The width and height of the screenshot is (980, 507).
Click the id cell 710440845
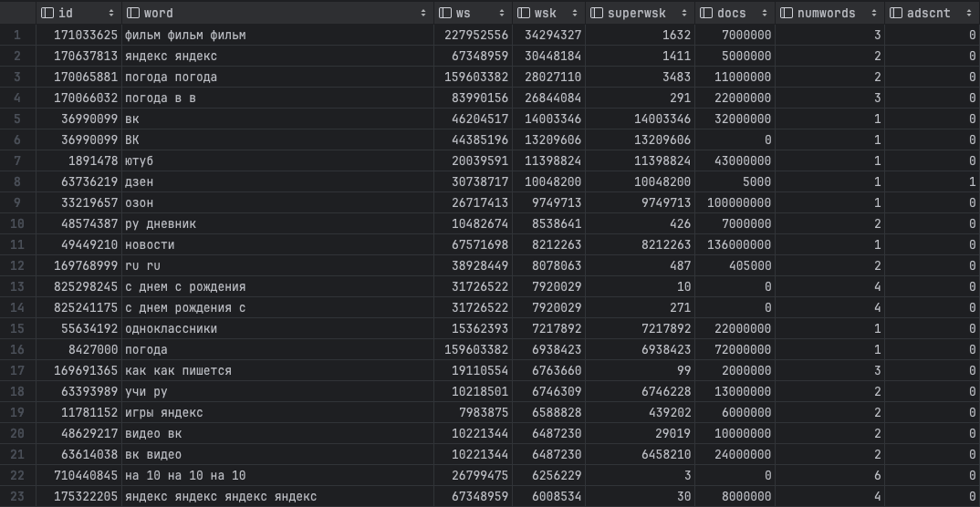pos(78,475)
